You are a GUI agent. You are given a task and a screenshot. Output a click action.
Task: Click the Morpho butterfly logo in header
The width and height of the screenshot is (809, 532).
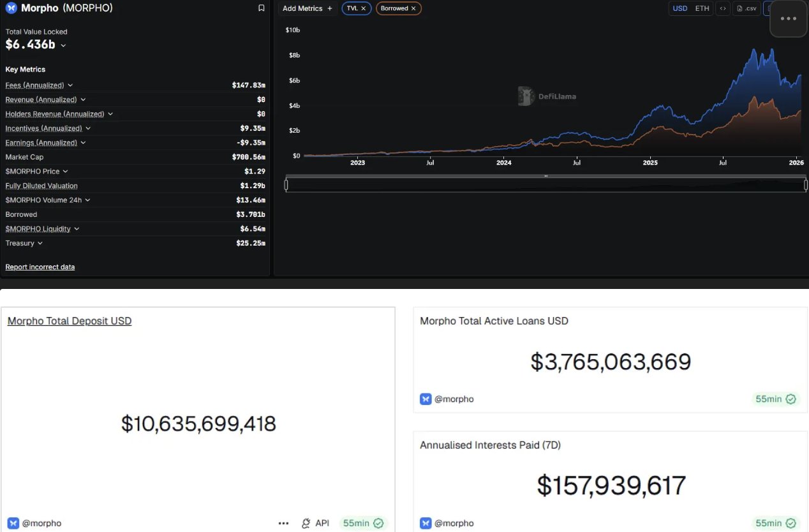click(x=11, y=8)
